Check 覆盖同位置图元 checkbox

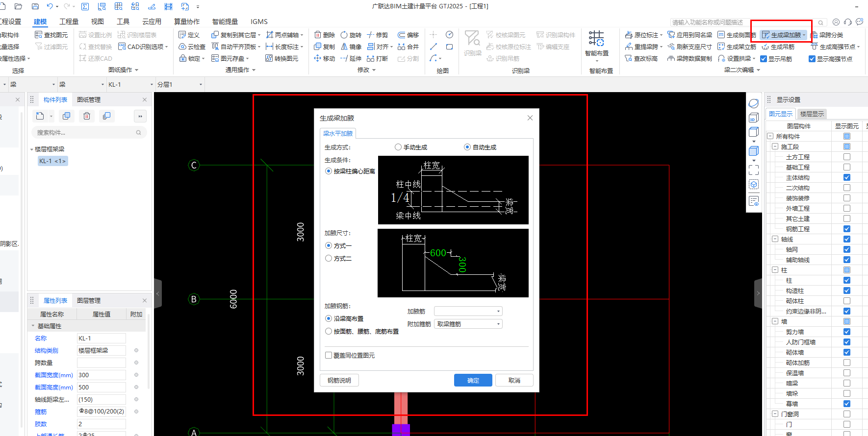pyautogui.click(x=329, y=355)
